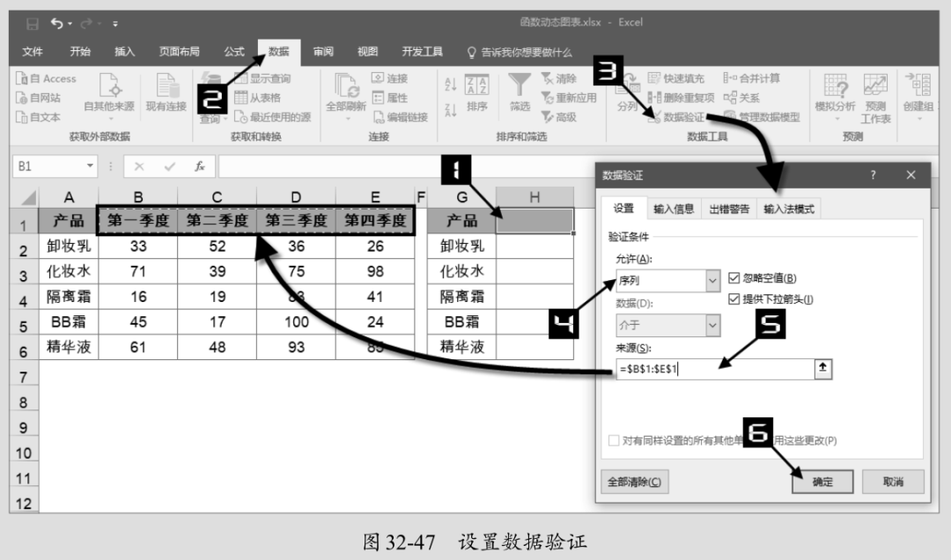Click the 全部清除 button
The image size is (951, 560).
pos(634,482)
